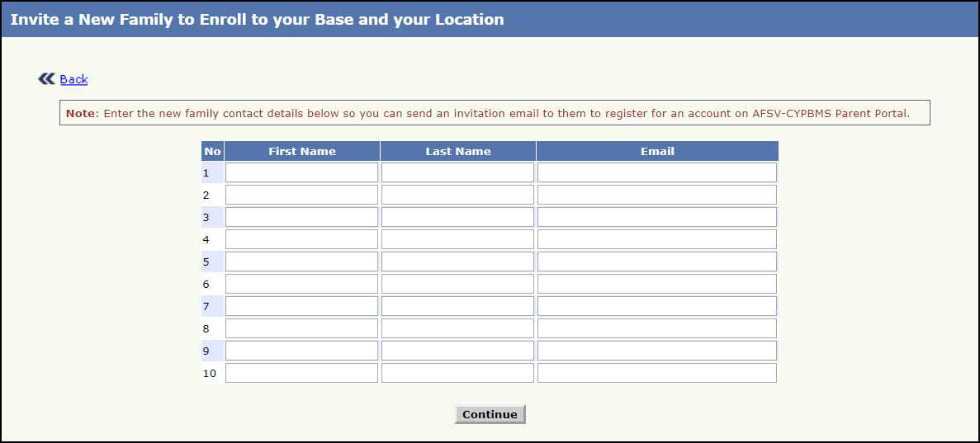Click Email field in row 4
The image size is (980, 443).
click(x=656, y=239)
